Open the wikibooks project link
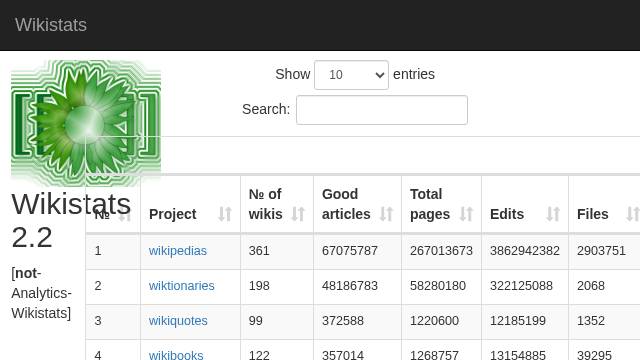 pos(176,355)
